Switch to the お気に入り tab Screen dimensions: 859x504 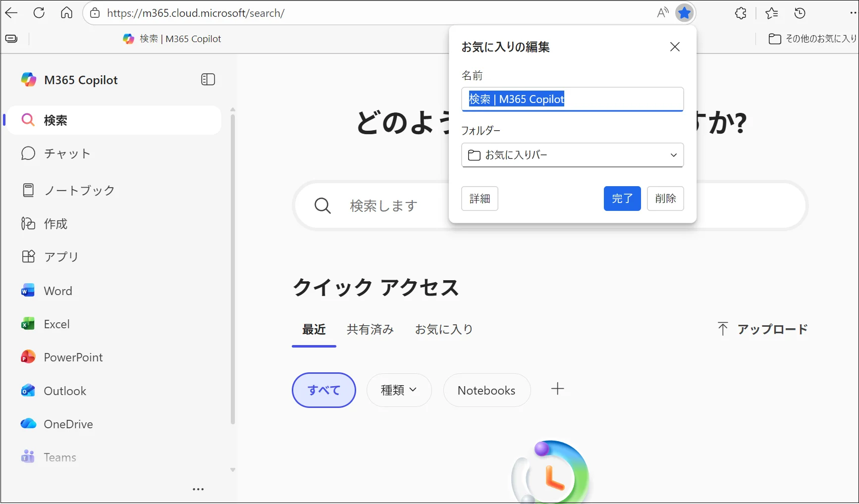(x=444, y=329)
